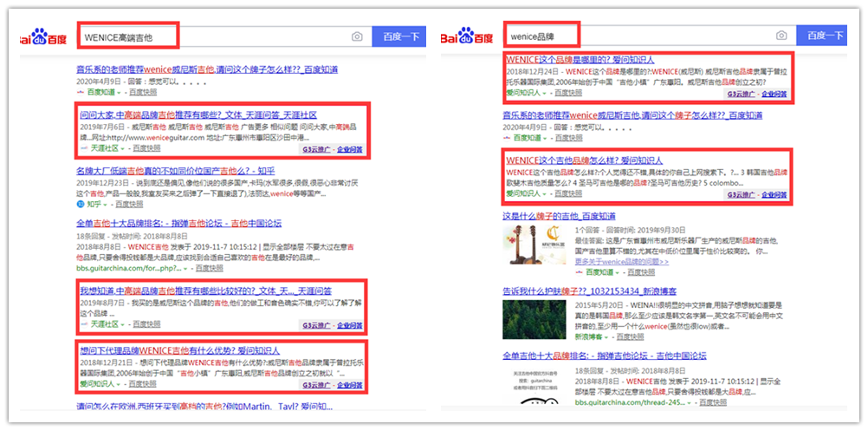Image resolution: width=868 pixels, height=431 pixels.
Task: Click G3云推广 in WENICE这个吉他品牌怎么样 result box
Action: pyautogui.click(x=742, y=194)
